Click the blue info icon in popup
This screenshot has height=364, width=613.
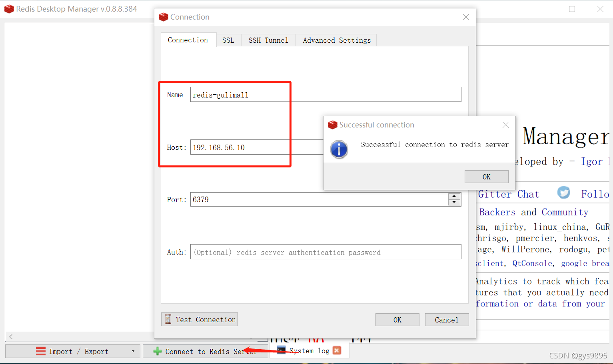coord(339,149)
